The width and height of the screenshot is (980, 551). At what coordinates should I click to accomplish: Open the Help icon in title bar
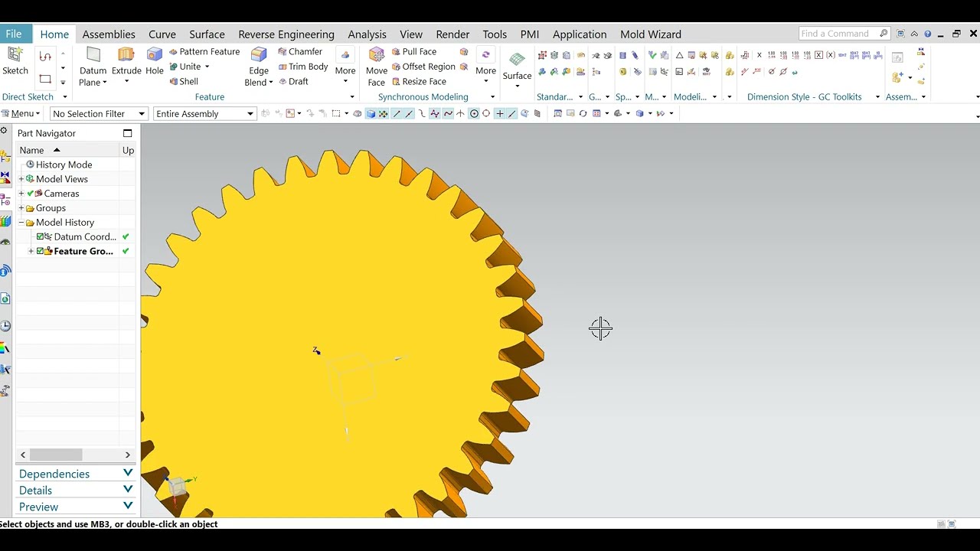pyautogui.click(x=928, y=34)
